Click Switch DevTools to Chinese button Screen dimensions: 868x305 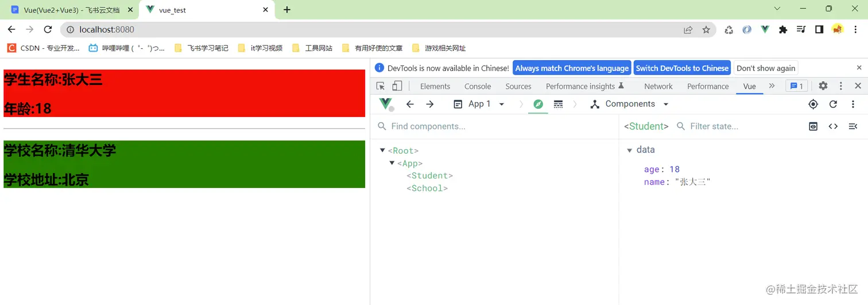coord(682,68)
